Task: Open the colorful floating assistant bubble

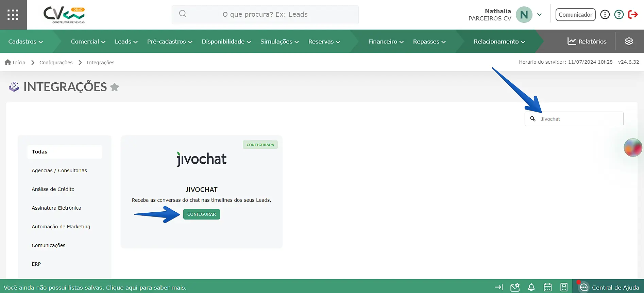Action: pyautogui.click(x=633, y=148)
